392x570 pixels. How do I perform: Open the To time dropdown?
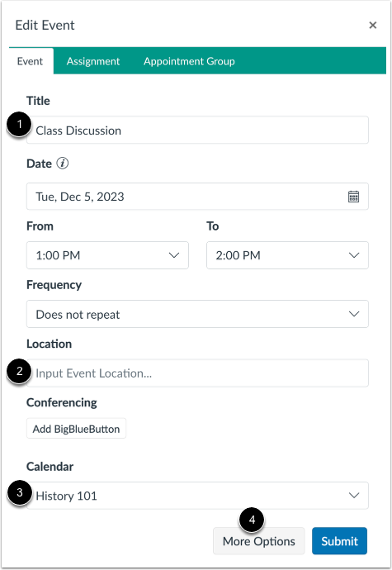(287, 255)
